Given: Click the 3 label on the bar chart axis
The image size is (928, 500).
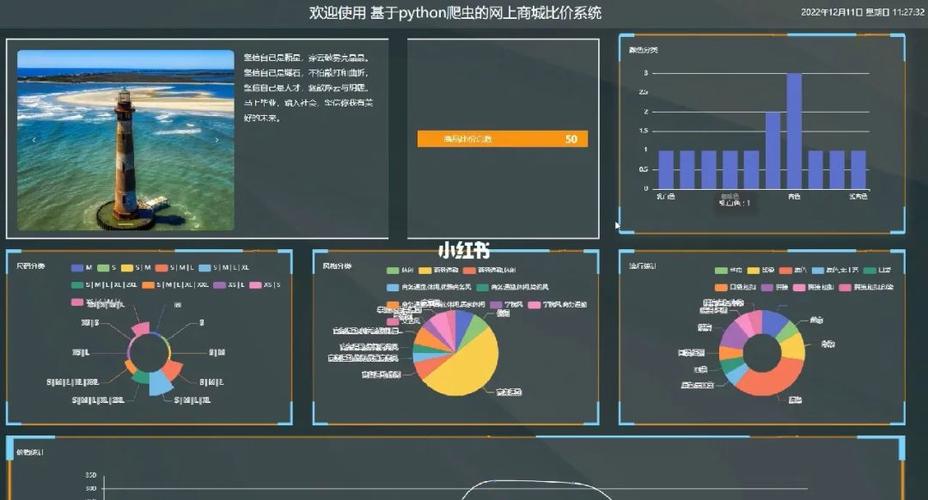Looking at the screenshot, I should click(x=646, y=73).
